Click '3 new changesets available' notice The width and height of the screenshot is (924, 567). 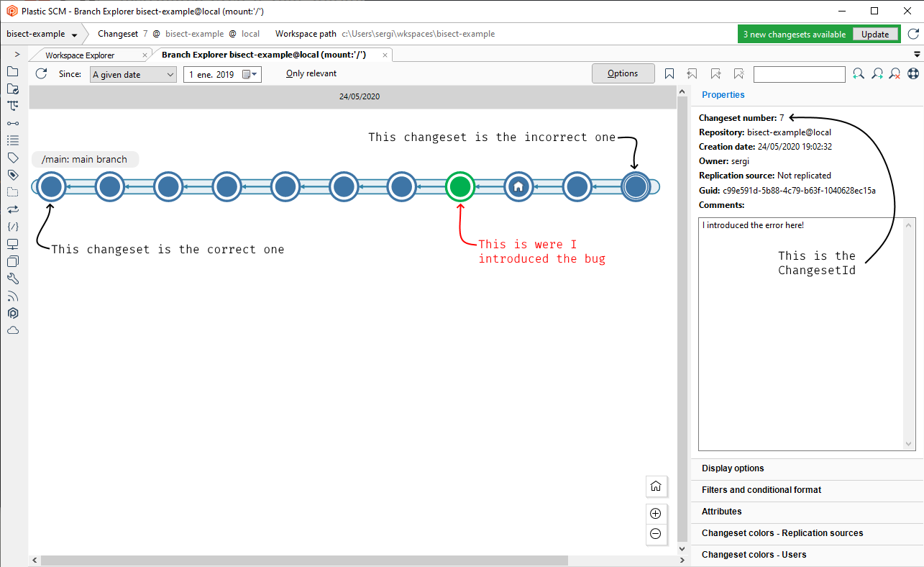coord(796,34)
